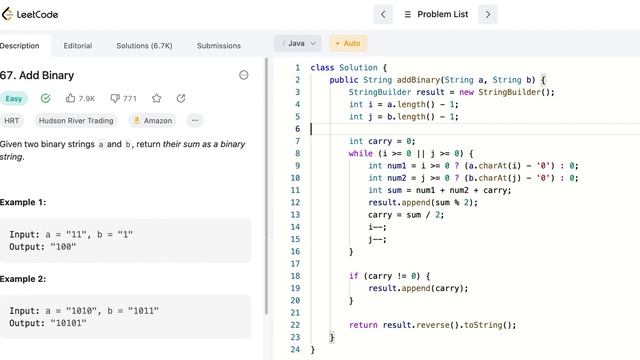
Task: Click line number 8 in gutter
Action: [x=298, y=153]
